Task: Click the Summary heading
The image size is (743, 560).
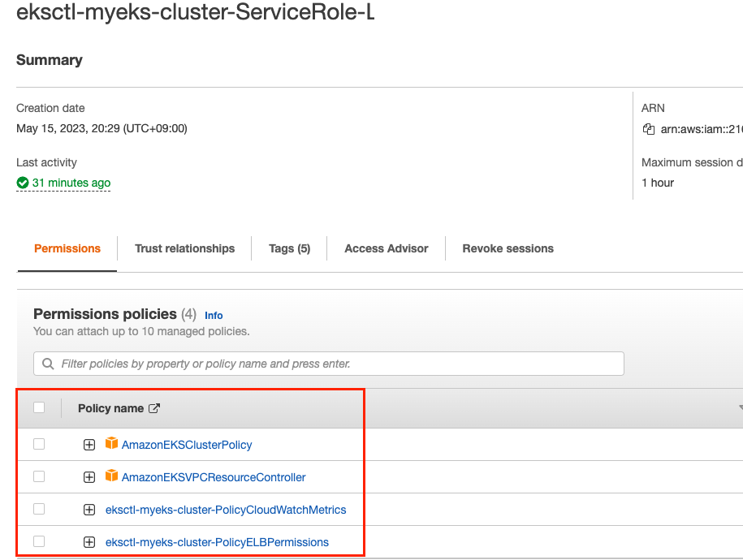Action: pos(50,60)
